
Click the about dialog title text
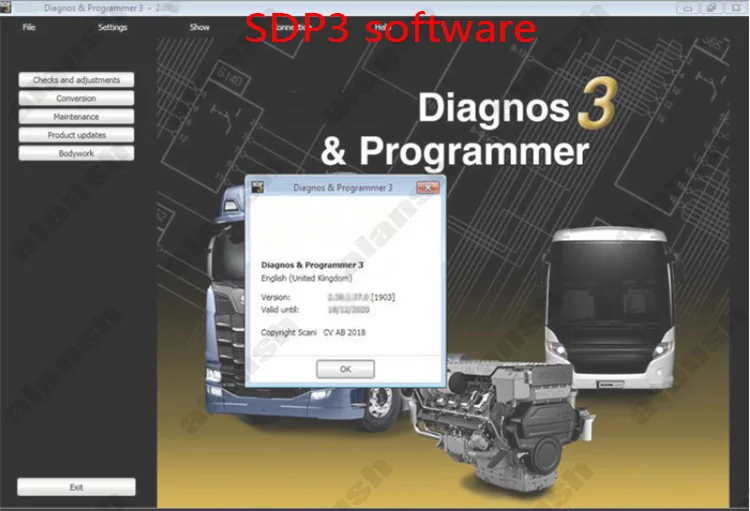coord(342,188)
